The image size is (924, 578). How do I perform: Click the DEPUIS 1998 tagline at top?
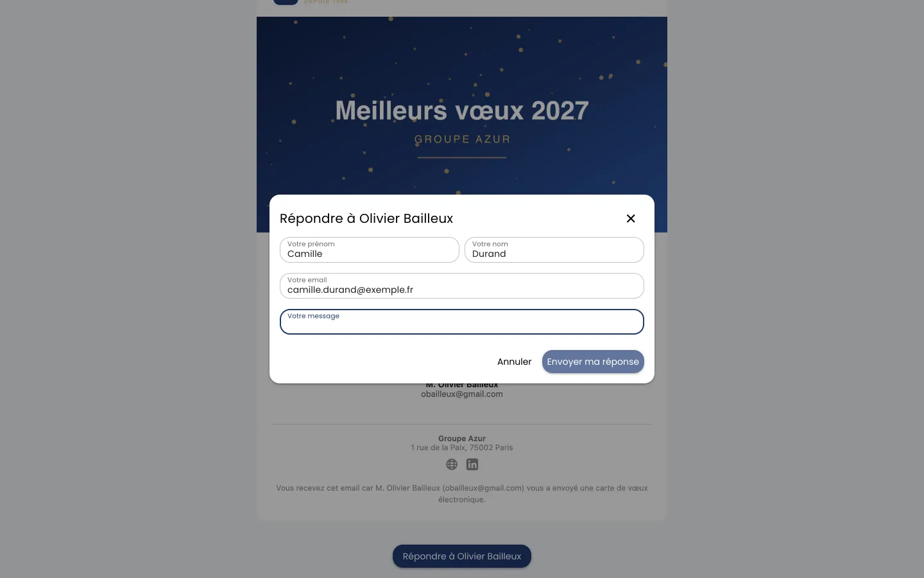tap(326, 2)
